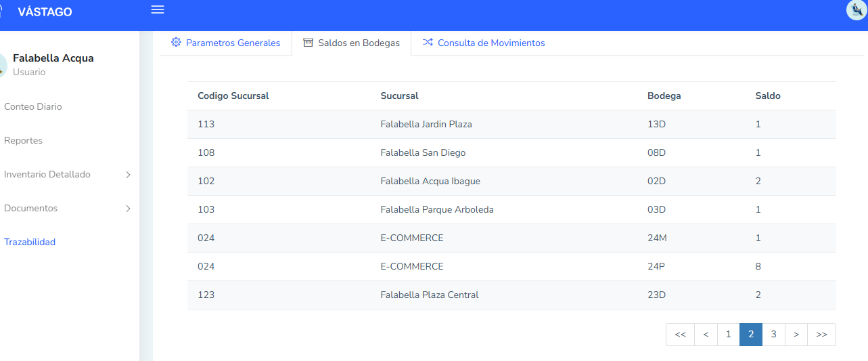Click the Falabella Acqua profile picture in sidebar
The width and height of the screenshot is (868, 361).
(2, 65)
